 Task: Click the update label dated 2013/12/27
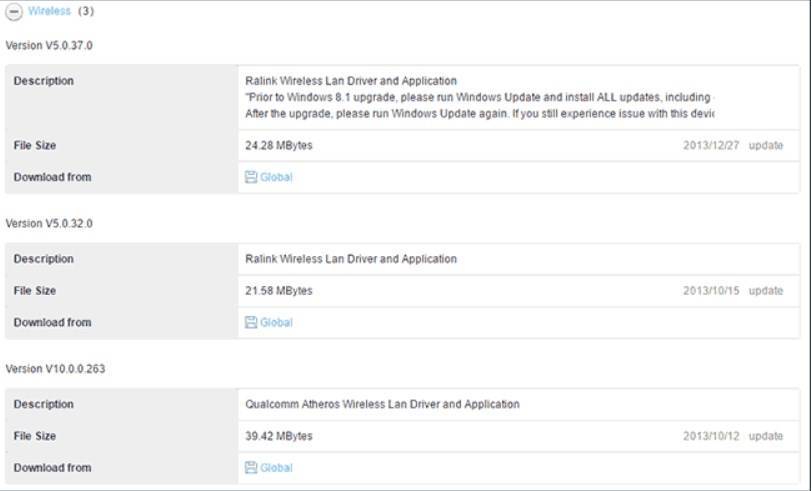pos(766,146)
